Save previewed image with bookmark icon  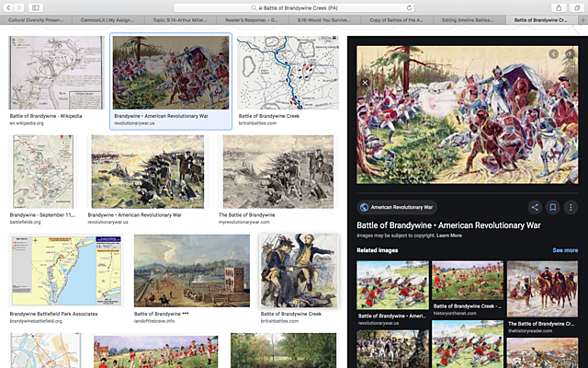[553, 207]
